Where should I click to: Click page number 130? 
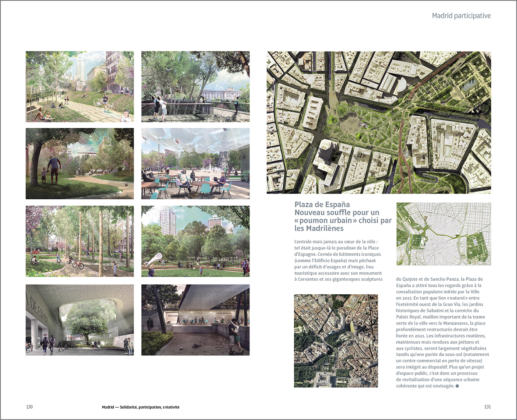coord(29,407)
